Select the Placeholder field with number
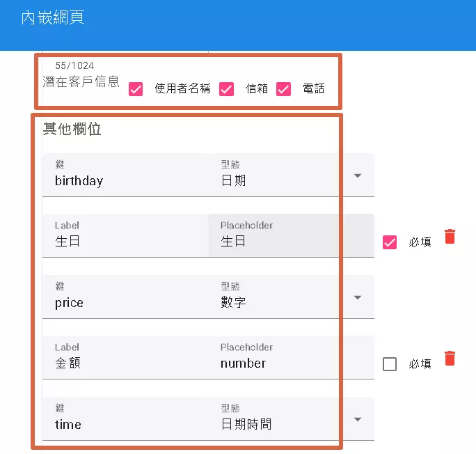Image resolution: width=476 pixels, height=454 pixels. point(291,363)
